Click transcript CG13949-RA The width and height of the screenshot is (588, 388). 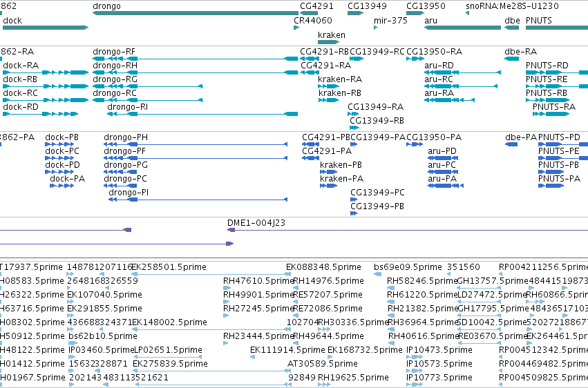pyautogui.click(x=353, y=114)
